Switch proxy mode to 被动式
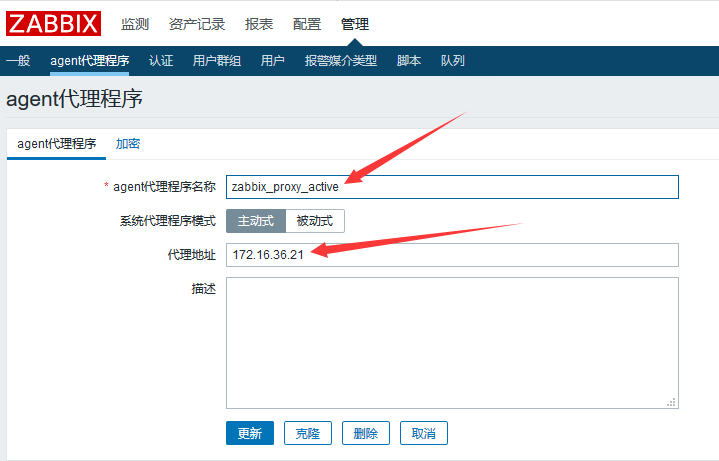 (315, 221)
